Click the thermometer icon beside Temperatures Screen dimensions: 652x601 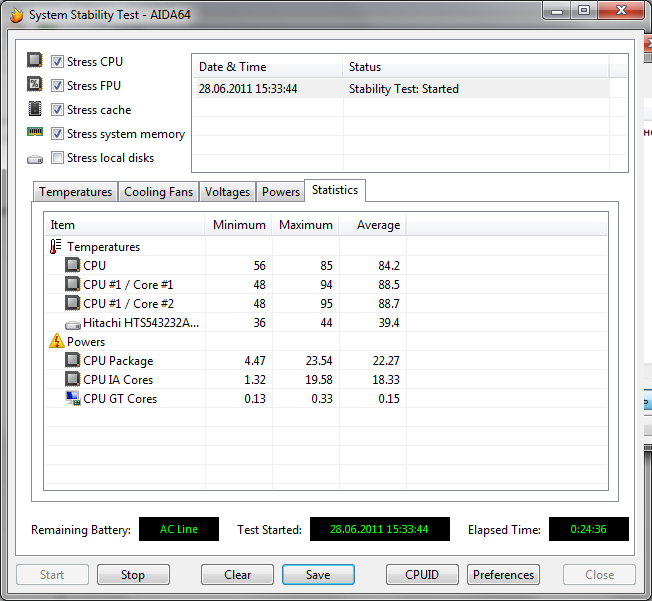pyautogui.click(x=55, y=246)
